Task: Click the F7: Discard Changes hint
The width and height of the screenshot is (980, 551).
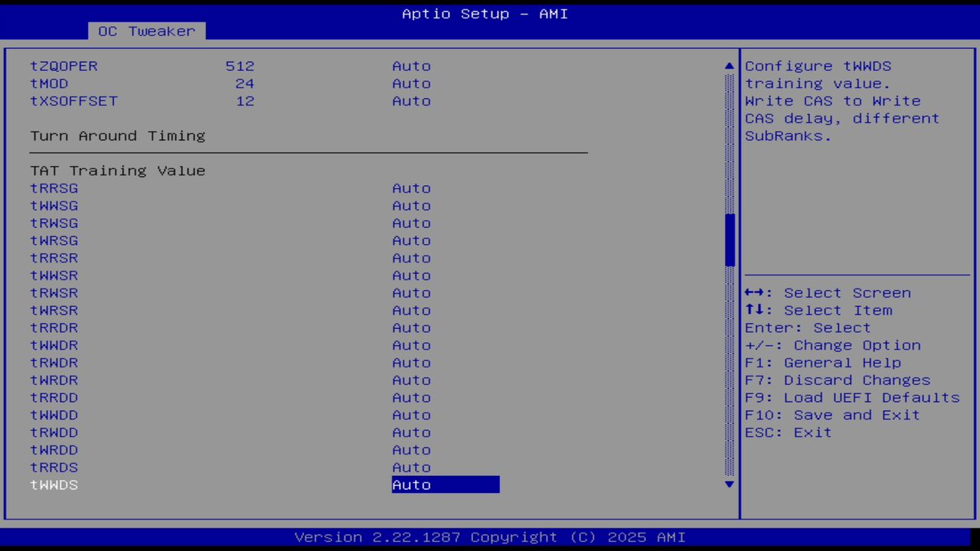Action: click(x=838, y=380)
